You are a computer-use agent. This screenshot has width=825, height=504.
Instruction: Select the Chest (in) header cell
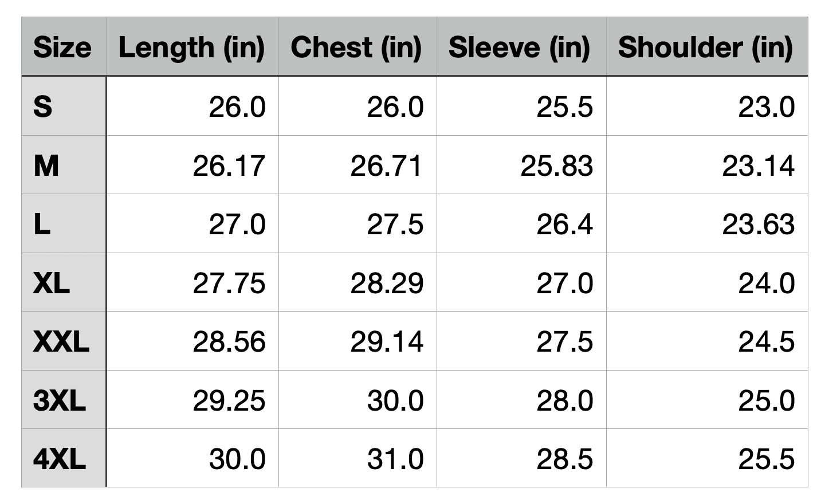pyautogui.click(x=357, y=47)
